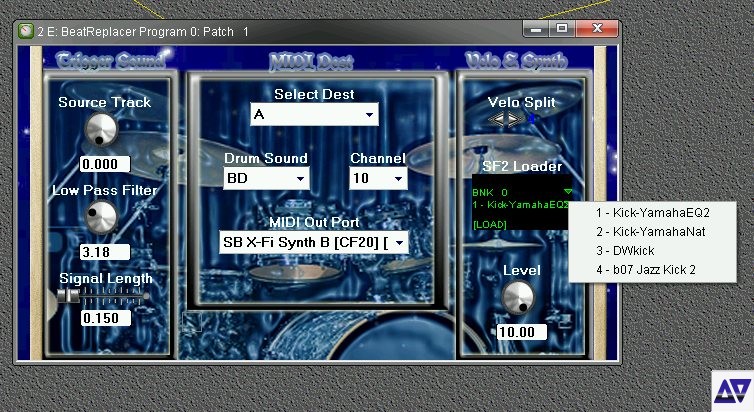
Task: Select 4 - b07 Jazz Kick 2
Action: (x=651, y=270)
